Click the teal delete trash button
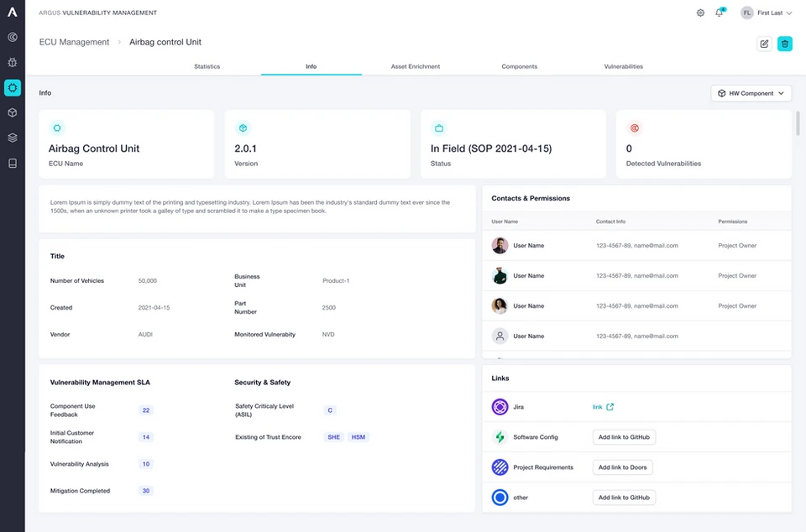 [x=785, y=44]
